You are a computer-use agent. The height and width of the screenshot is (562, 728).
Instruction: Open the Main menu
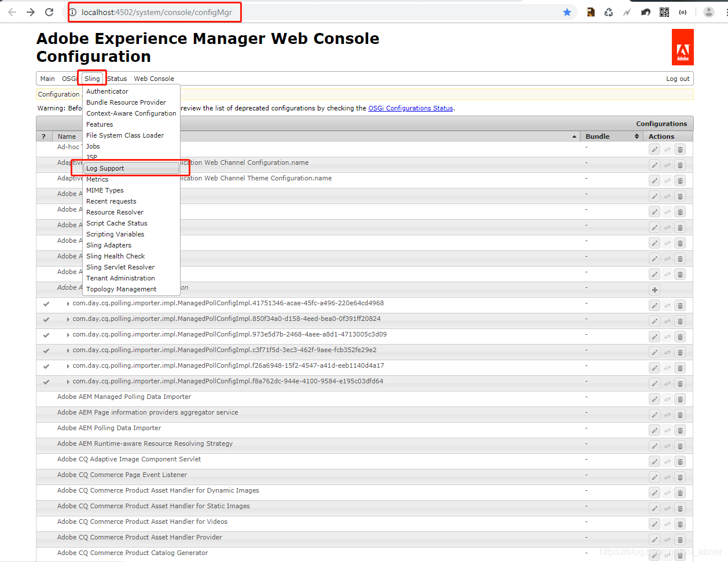[47, 79]
